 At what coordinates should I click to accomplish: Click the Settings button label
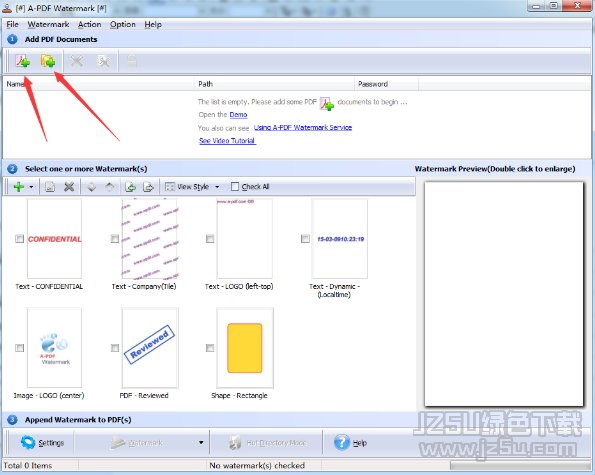51,443
